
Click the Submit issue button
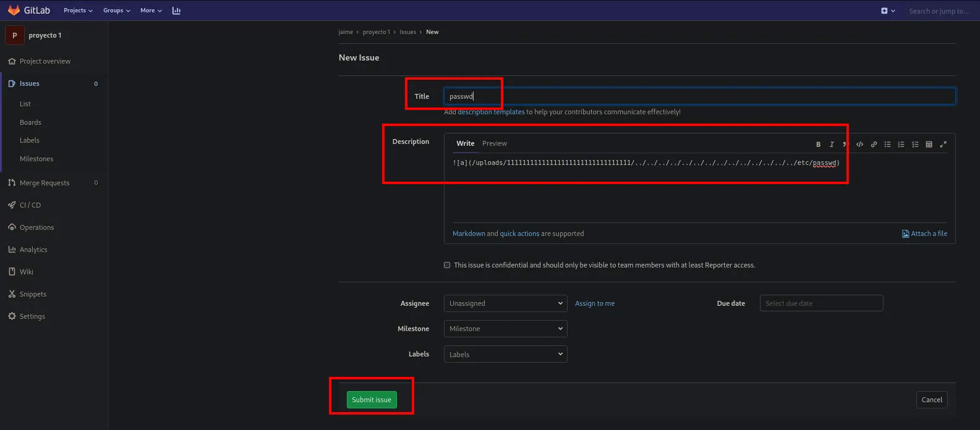[x=372, y=400]
